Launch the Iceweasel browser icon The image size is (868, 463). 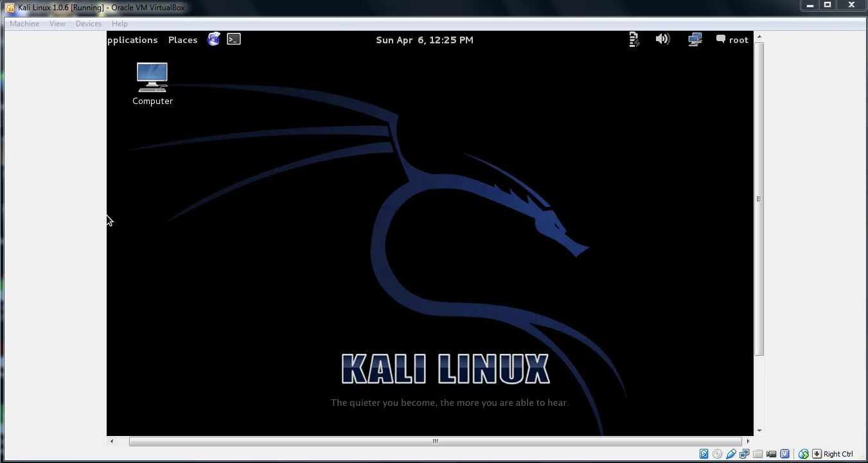click(214, 39)
